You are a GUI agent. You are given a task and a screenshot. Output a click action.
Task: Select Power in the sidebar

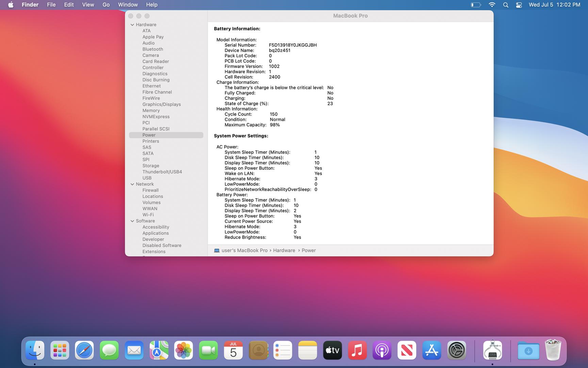tap(166, 135)
